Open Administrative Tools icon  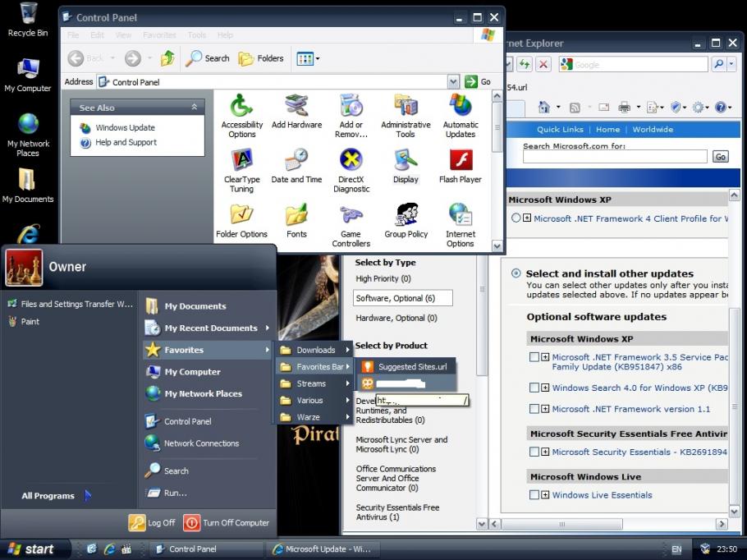pyautogui.click(x=406, y=108)
